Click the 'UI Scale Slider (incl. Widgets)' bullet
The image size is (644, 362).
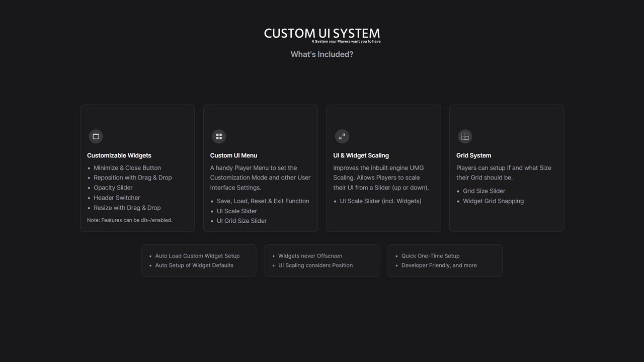(381, 201)
